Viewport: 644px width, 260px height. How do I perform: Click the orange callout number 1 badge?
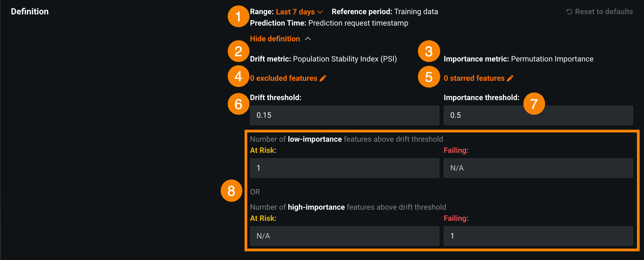pyautogui.click(x=238, y=16)
